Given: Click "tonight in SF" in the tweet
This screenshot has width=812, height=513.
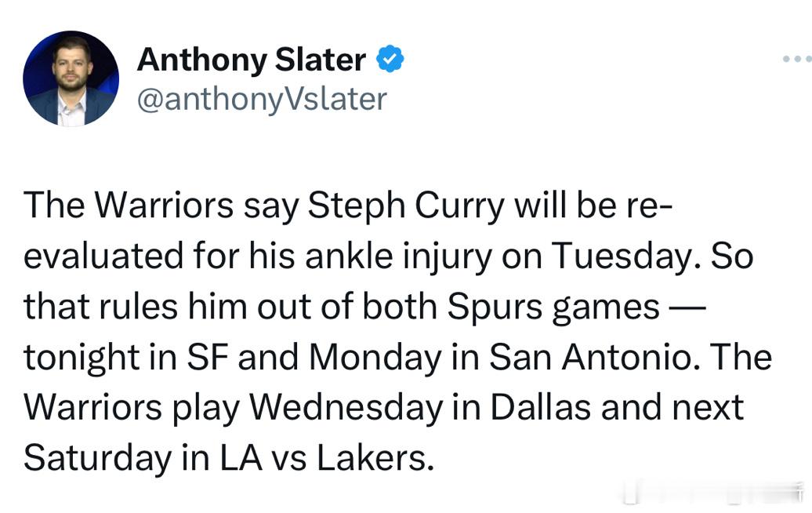Looking at the screenshot, I should point(125,357).
